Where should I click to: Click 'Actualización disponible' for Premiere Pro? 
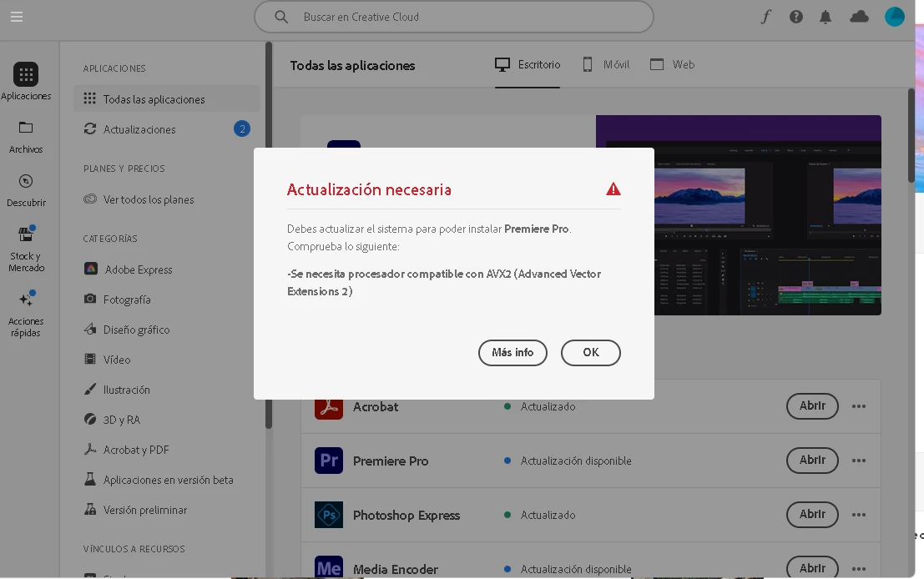pyautogui.click(x=576, y=461)
